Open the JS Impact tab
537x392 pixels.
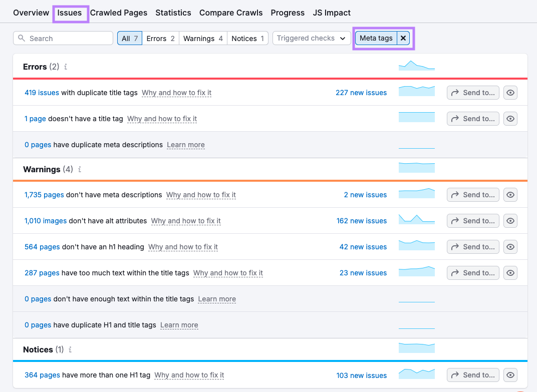pos(332,13)
